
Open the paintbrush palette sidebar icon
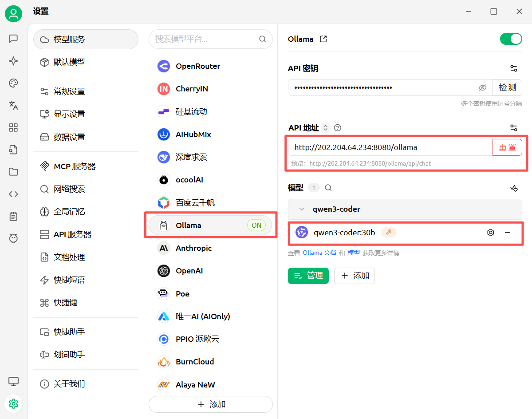(13, 83)
